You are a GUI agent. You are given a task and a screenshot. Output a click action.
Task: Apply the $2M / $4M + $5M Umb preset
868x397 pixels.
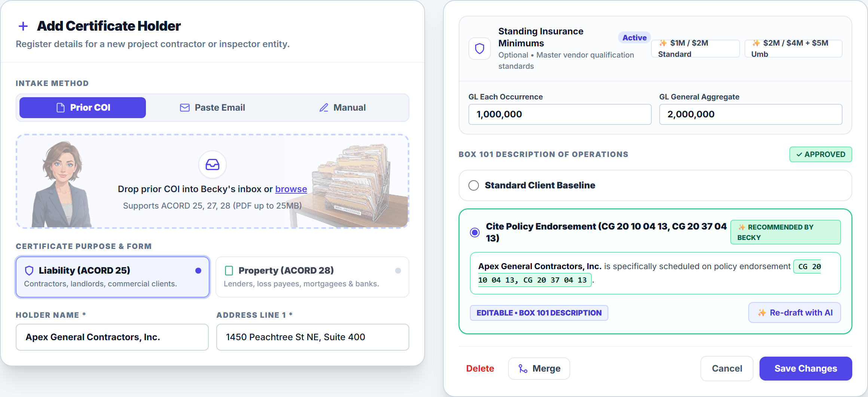click(x=794, y=49)
